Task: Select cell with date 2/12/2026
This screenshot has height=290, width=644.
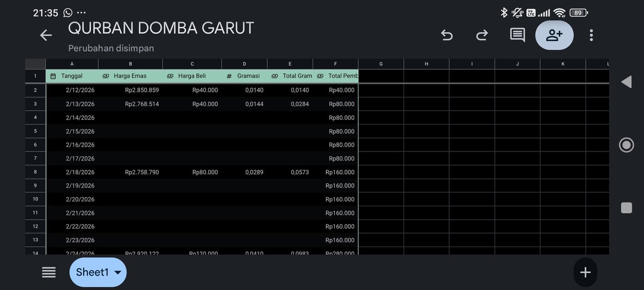Action: [72, 90]
